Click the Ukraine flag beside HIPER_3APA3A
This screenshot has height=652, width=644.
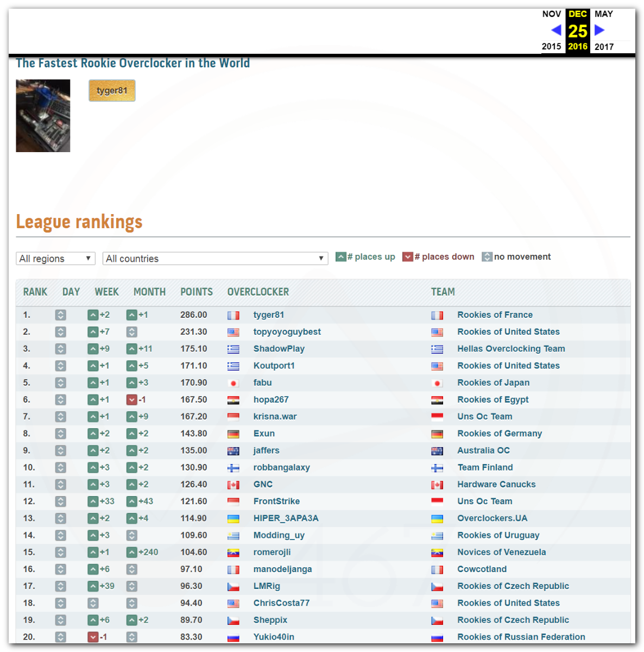coord(233,519)
